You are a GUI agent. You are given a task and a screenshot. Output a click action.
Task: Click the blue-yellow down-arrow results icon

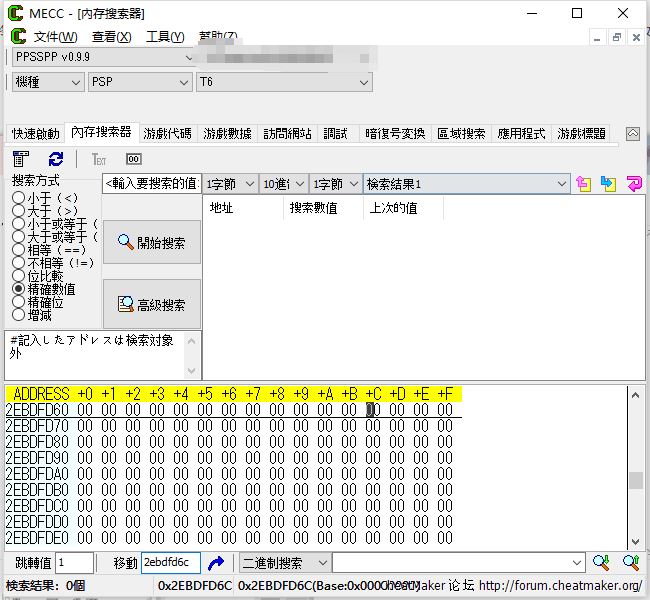point(608,184)
